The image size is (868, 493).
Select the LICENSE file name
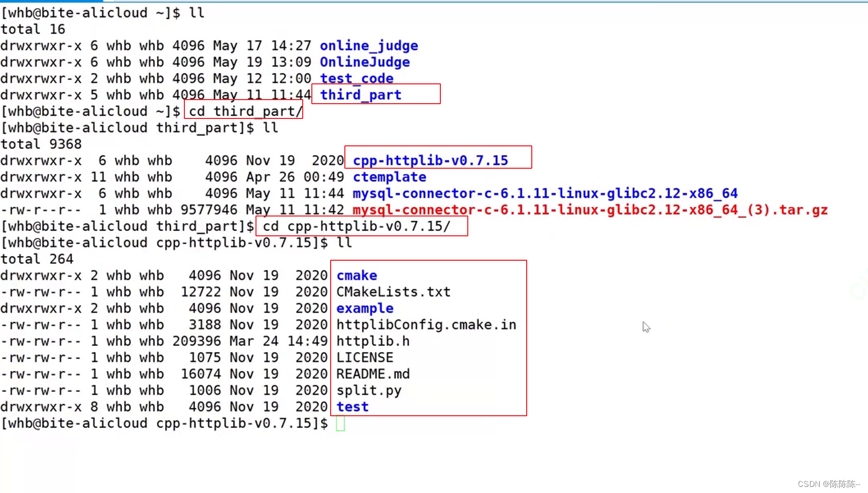tap(365, 357)
